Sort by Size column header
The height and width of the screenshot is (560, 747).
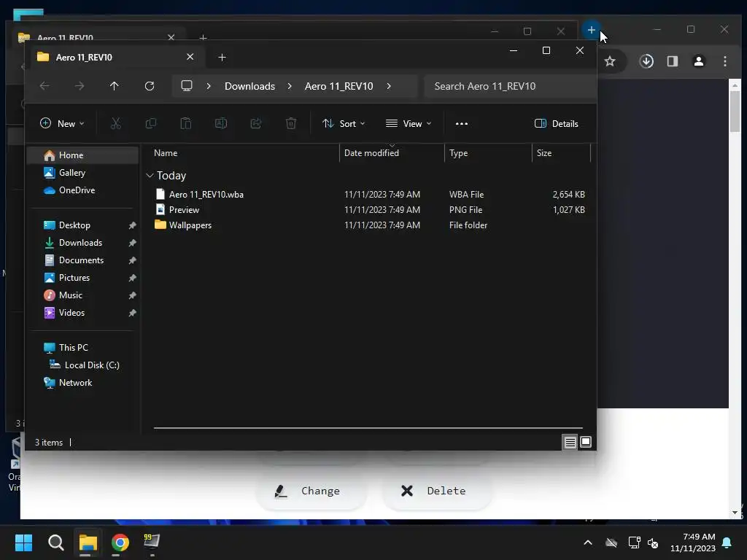click(x=561, y=153)
